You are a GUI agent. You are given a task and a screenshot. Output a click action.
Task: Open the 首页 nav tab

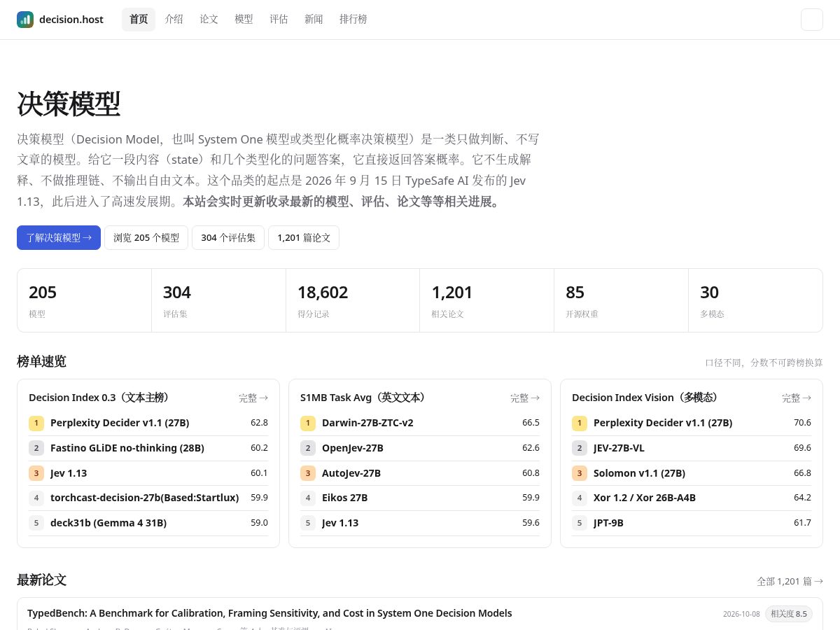point(139,20)
